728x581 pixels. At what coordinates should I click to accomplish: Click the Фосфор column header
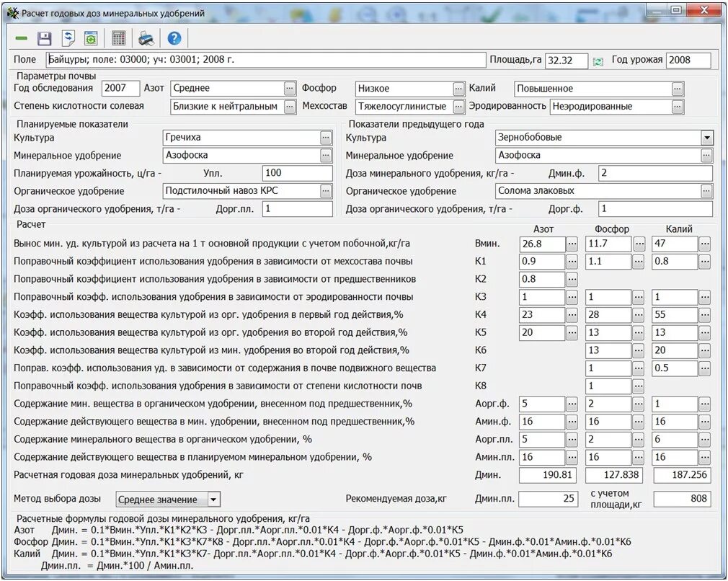tap(612, 229)
